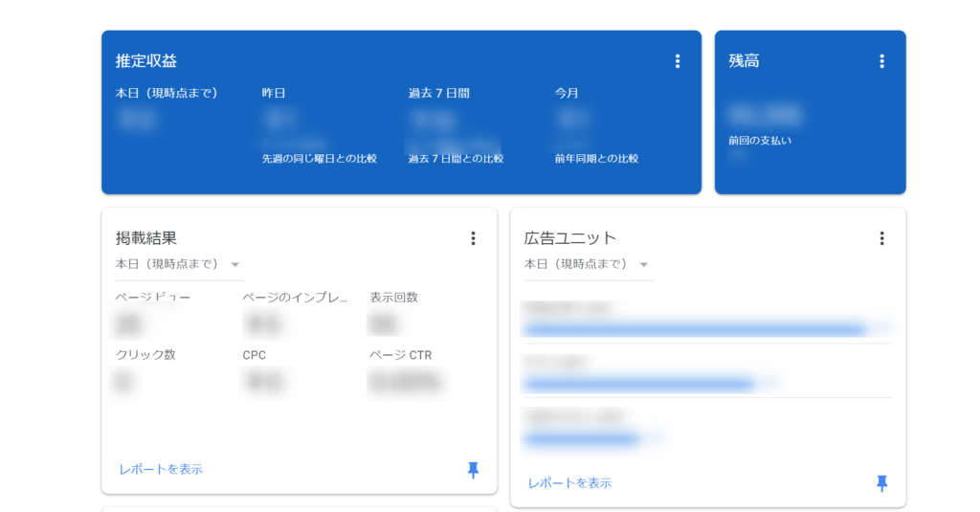The image size is (980, 512).
Task: Click the 残高 card title
Action: (744, 60)
